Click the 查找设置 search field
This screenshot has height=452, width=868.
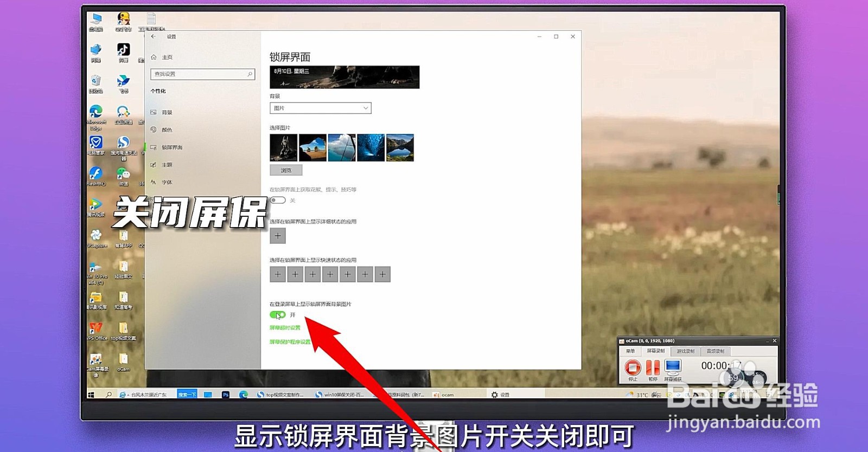click(x=202, y=74)
